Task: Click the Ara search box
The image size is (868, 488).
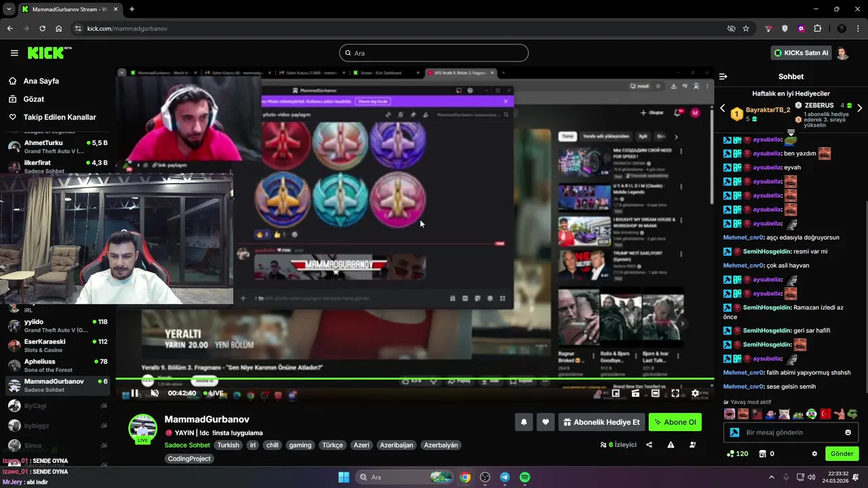Action: coord(434,53)
